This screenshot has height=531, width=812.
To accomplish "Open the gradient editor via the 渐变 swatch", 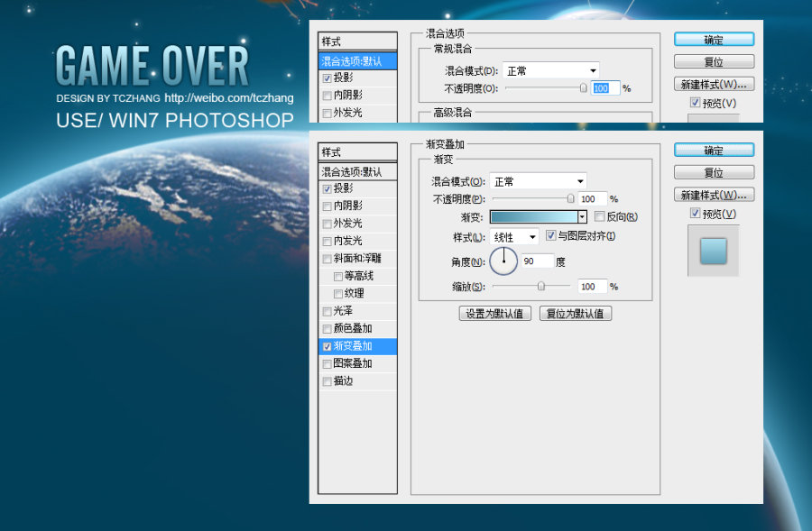I will pos(533,216).
